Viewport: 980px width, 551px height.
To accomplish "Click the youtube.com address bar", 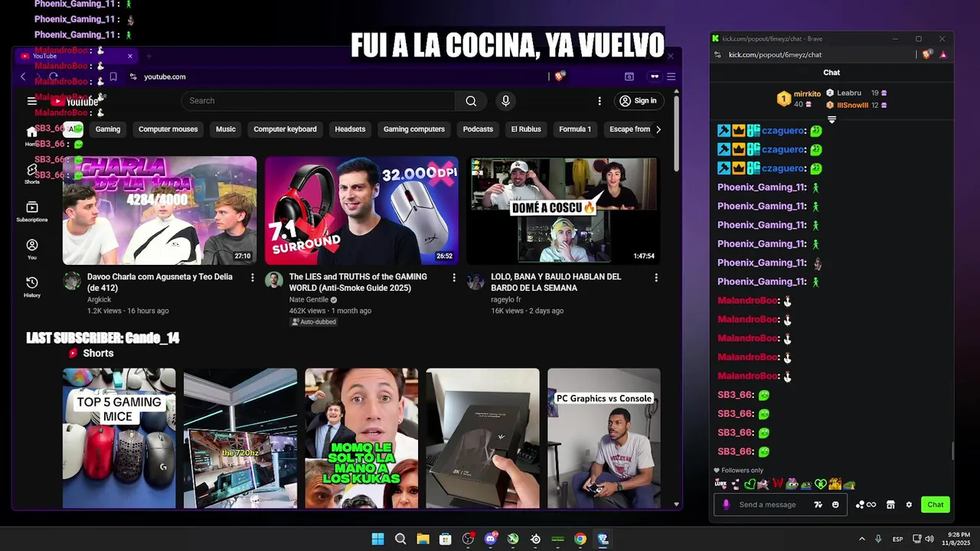I will point(337,77).
